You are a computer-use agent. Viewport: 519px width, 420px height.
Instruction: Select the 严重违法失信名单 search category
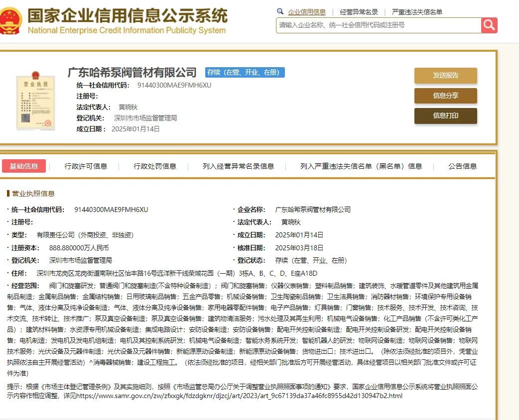tap(417, 12)
